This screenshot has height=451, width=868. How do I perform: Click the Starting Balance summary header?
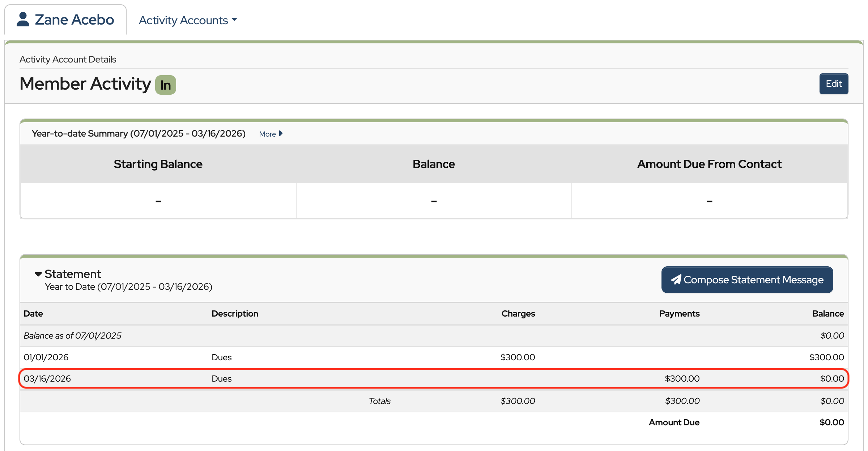click(x=158, y=164)
